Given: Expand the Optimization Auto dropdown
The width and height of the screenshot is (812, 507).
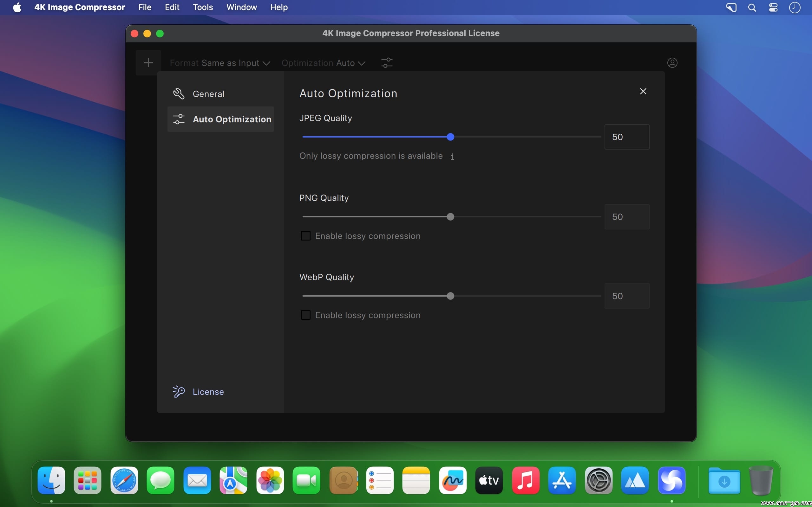Looking at the screenshot, I should tap(324, 63).
